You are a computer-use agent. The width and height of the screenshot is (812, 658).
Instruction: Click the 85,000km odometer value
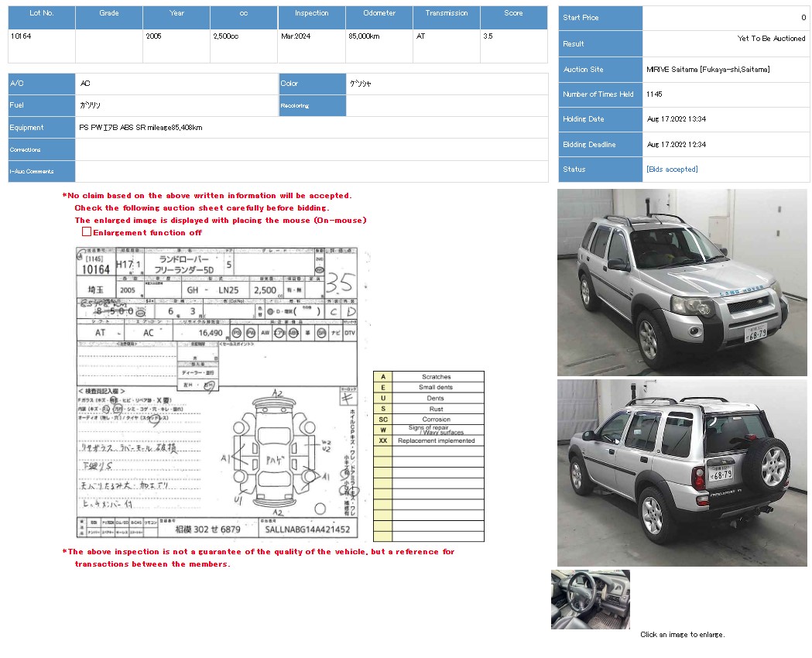(364, 36)
